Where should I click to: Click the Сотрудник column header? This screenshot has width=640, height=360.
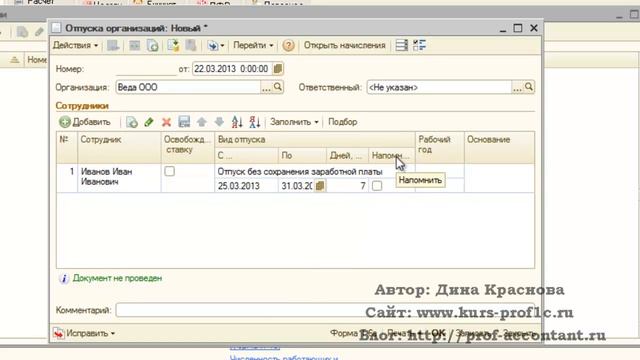click(x=119, y=147)
